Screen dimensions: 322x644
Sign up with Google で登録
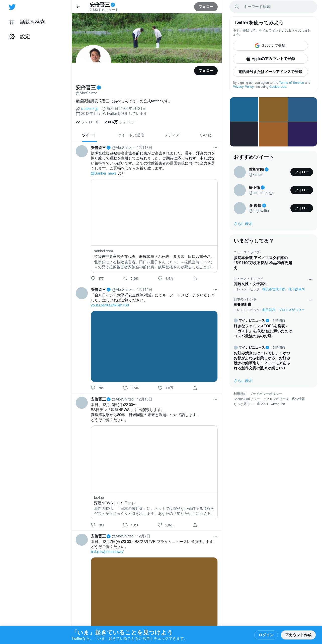click(x=270, y=46)
